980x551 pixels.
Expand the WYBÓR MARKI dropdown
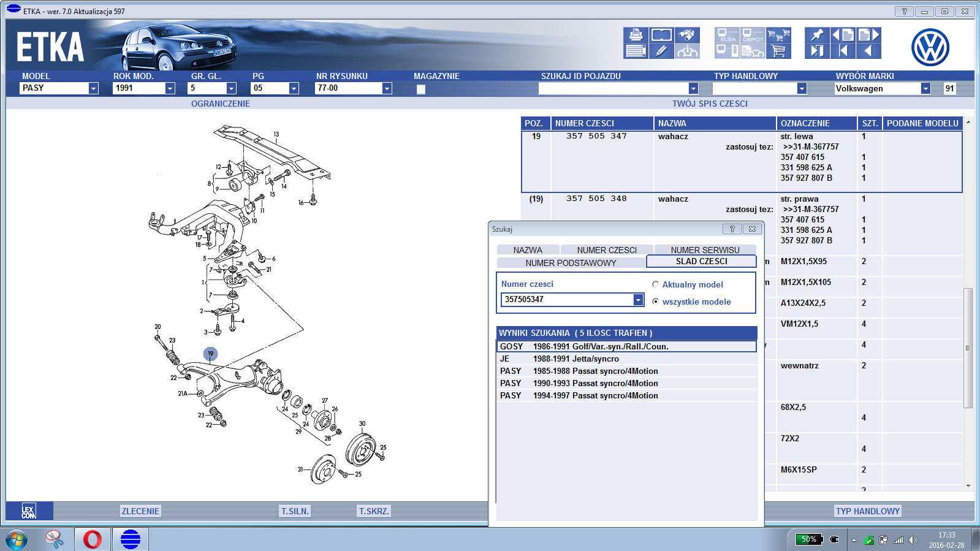(x=925, y=88)
